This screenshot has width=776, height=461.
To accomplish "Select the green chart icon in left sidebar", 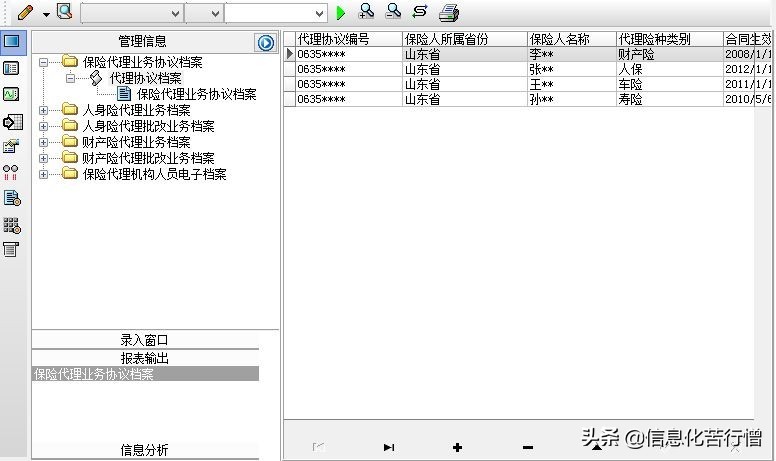I will [x=11, y=94].
